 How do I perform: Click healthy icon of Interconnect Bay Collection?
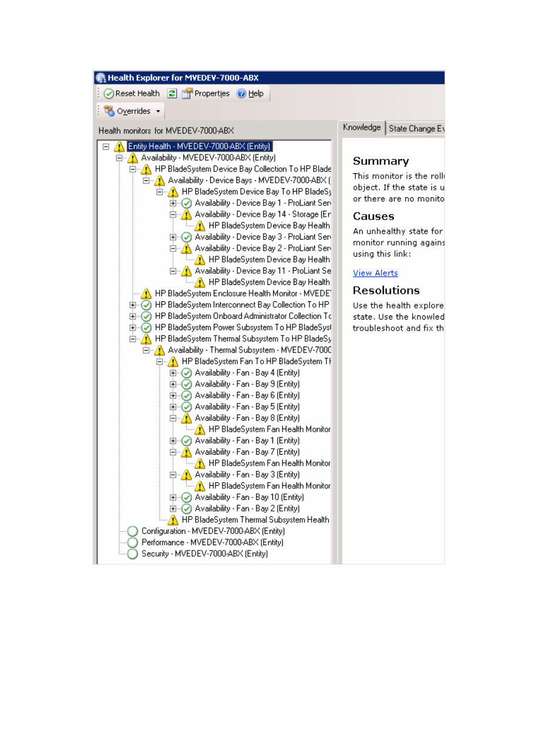coord(146,305)
